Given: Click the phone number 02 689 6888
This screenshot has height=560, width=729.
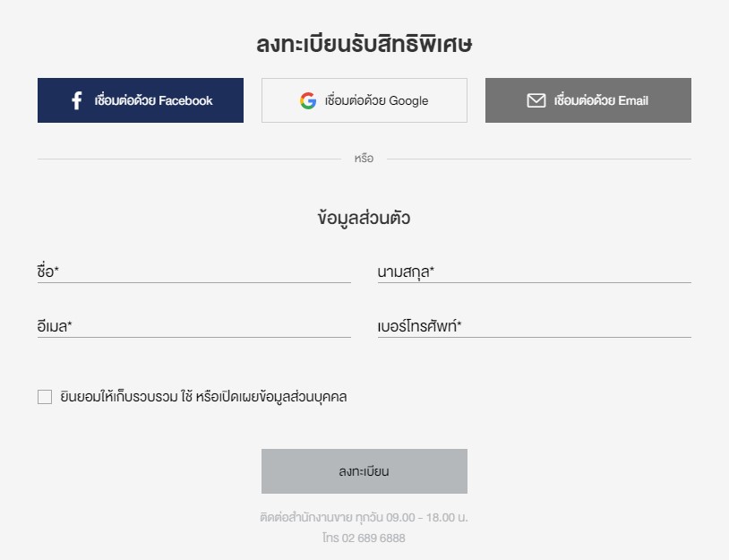Looking at the screenshot, I should (x=373, y=538).
